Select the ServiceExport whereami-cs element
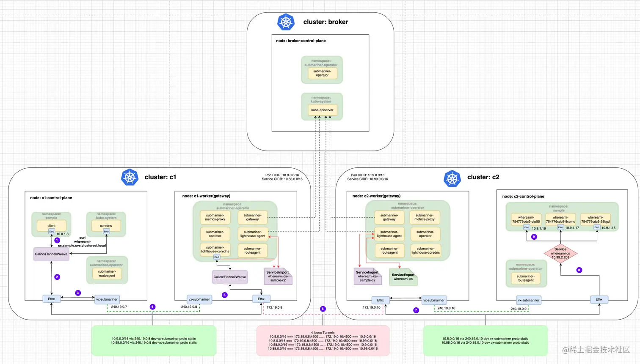The image size is (640, 364). pyautogui.click(x=403, y=277)
